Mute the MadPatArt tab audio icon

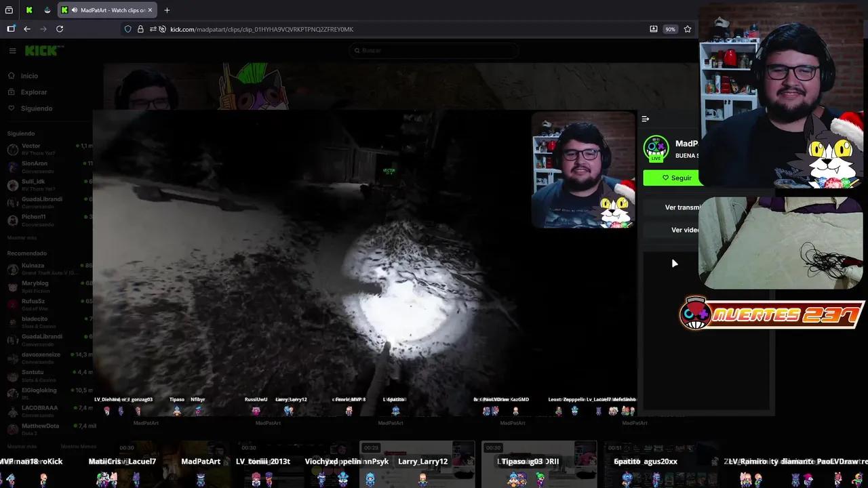(74, 10)
